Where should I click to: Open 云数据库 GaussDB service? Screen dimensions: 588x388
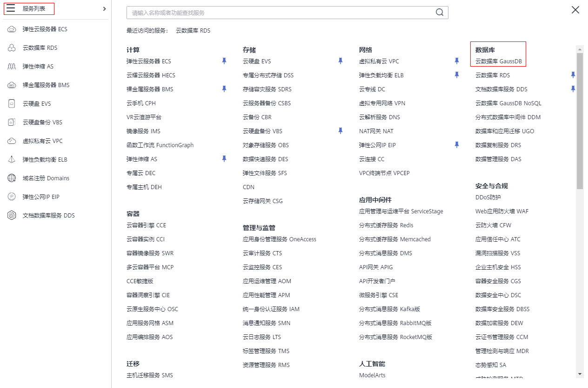point(498,61)
